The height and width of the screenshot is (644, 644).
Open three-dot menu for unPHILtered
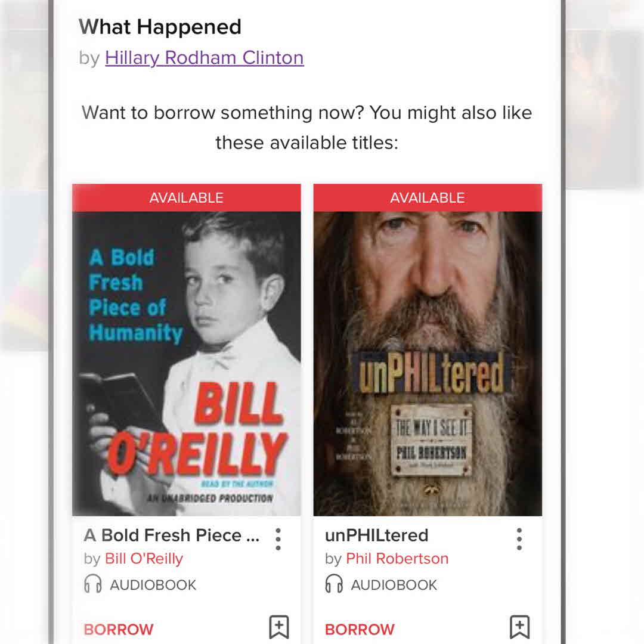[519, 539]
